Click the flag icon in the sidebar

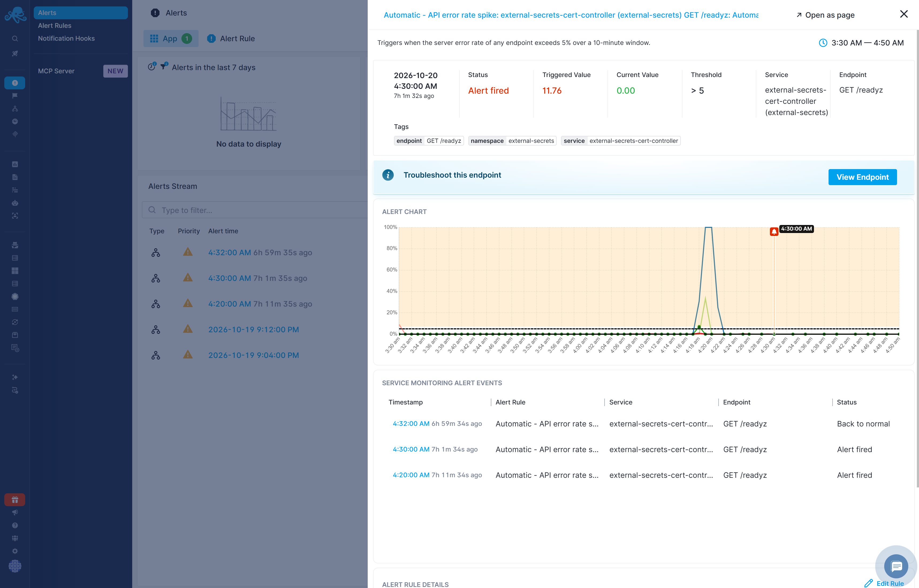coord(15,96)
